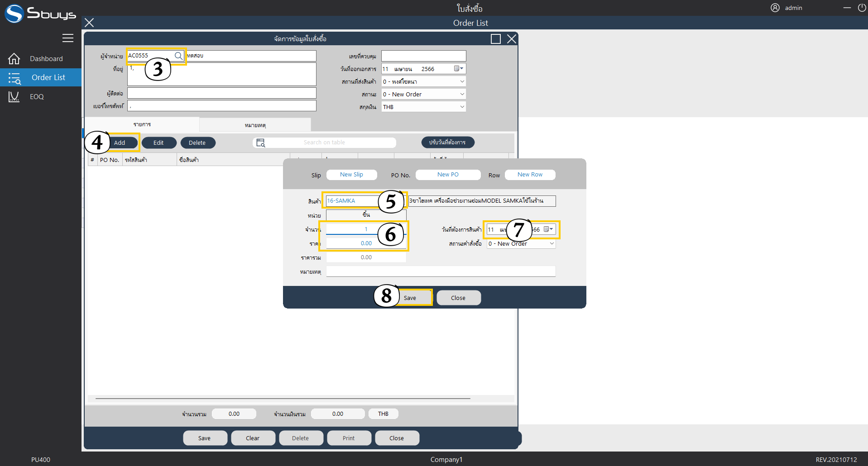Image resolution: width=868 pixels, height=466 pixels.
Task: Open the THB currency dropdown
Action: (462, 107)
